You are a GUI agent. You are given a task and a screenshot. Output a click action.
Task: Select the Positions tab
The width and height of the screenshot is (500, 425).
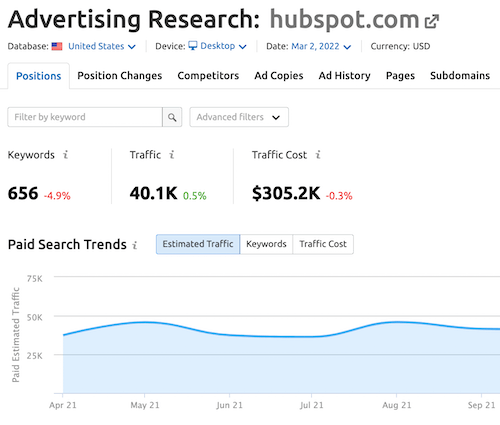39,76
